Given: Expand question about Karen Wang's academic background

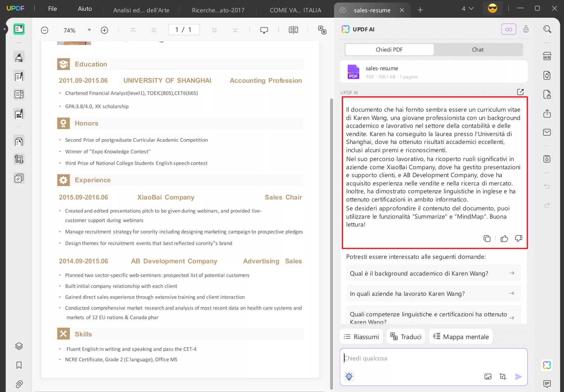Looking at the screenshot, I should tap(434, 273).
